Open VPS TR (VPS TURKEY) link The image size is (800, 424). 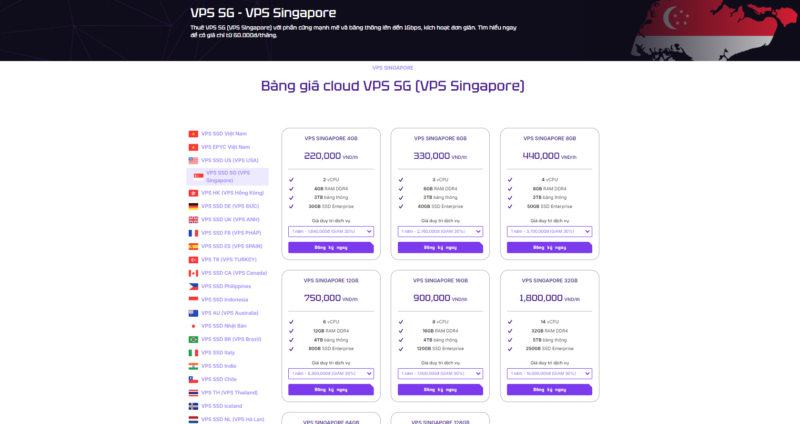pyautogui.click(x=229, y=259)
